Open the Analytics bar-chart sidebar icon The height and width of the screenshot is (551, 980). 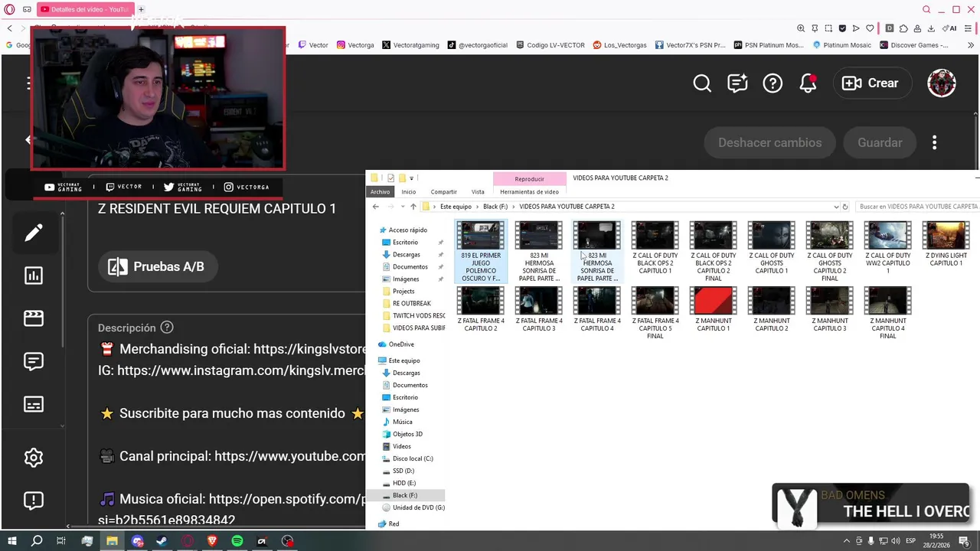click(34, 276)
